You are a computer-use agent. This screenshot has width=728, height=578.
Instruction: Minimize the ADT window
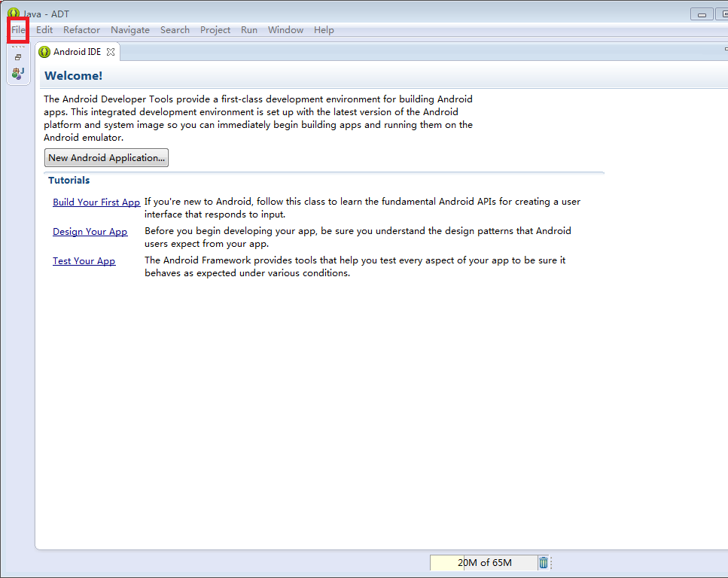coord(702,14)
